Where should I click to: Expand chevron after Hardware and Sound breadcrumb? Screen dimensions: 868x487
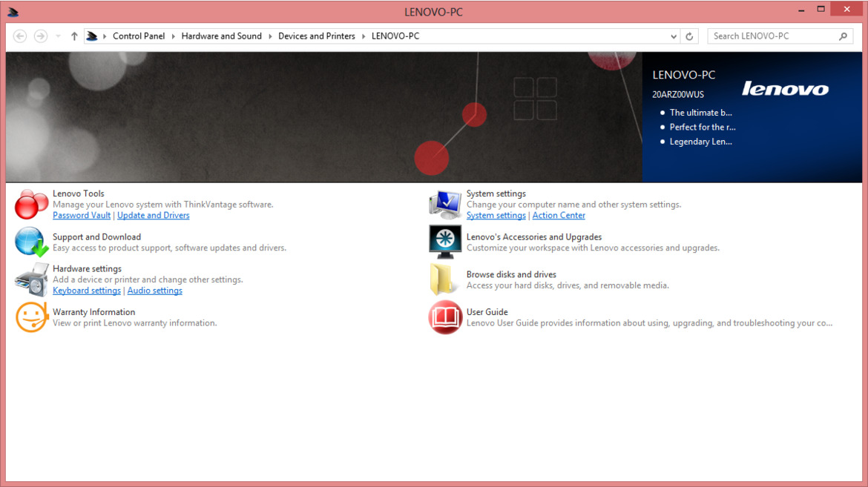(270, 36)
